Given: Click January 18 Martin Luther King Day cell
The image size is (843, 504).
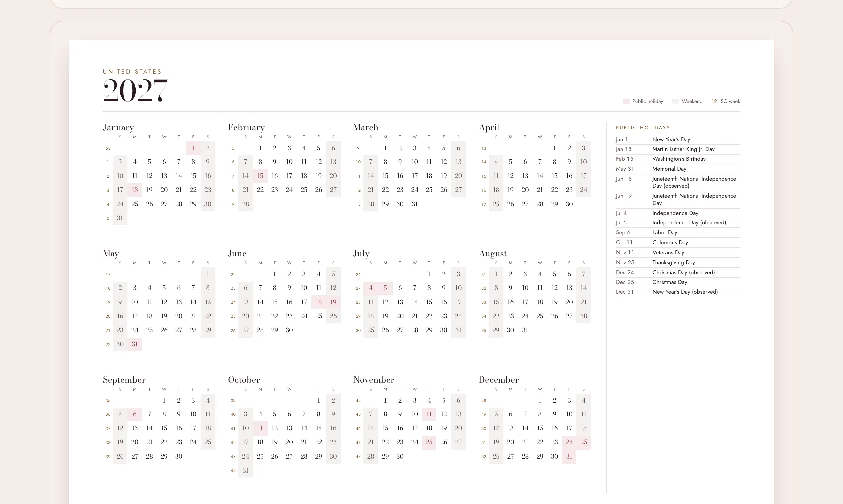Looking at the screenshot, I should [x=135, y=190].
